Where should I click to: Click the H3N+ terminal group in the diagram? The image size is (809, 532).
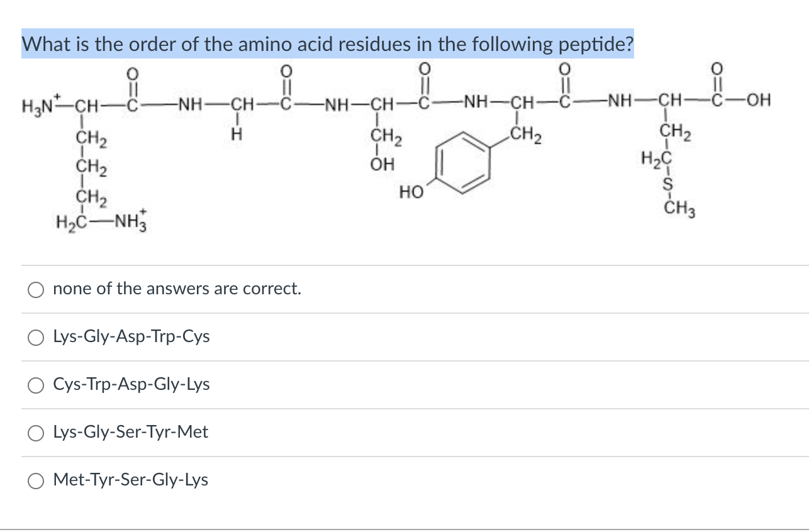38,101
